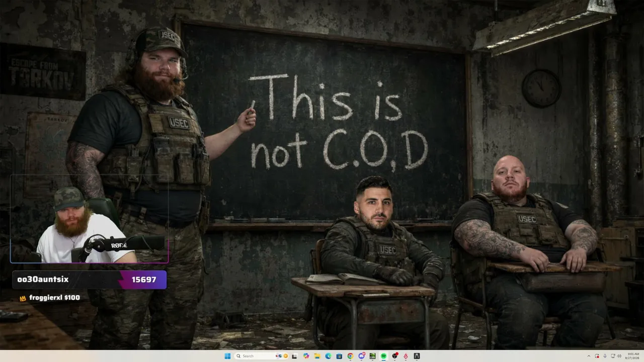
Task: Open Microsoft Store from the taskbar
Action: pos(339,356)
